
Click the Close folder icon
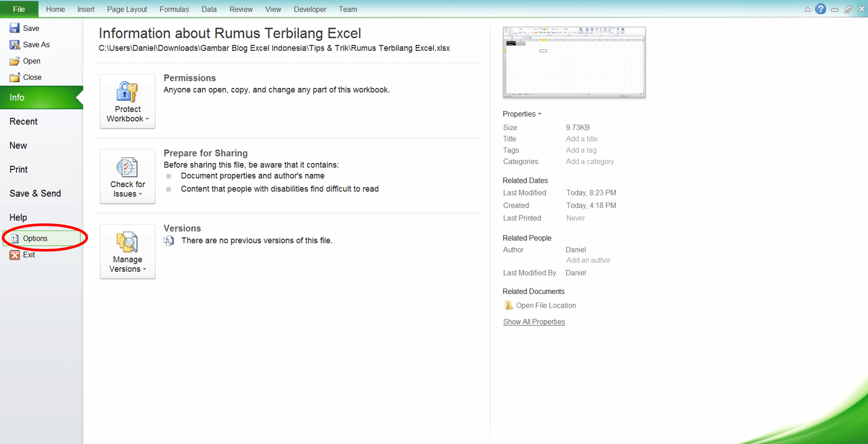point(15,77)
